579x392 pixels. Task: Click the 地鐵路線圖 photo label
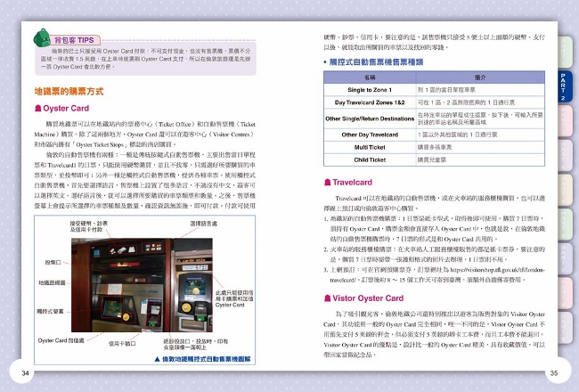point(52,282)
